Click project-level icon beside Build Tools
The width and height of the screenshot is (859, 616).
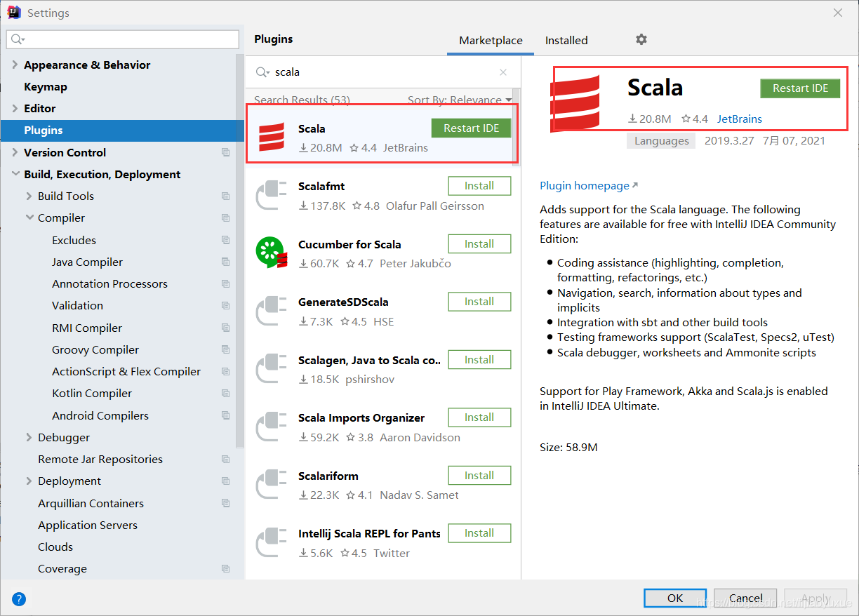click(x=225, y=196)
